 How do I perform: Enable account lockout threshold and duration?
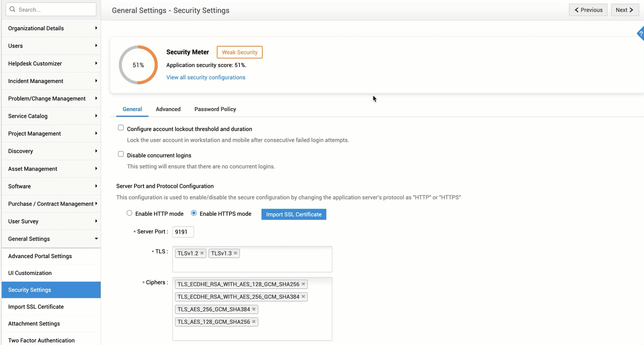pyautogui.click(x=121, y=128)
